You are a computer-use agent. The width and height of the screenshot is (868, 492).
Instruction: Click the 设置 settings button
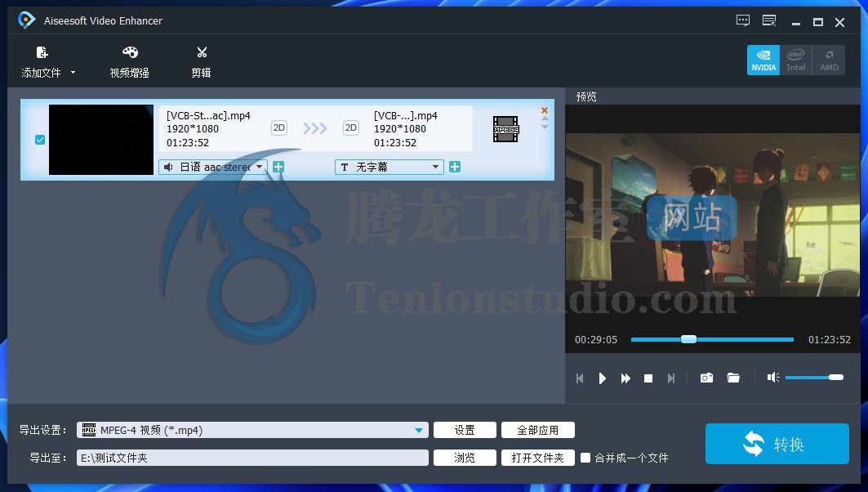[465, 430]
